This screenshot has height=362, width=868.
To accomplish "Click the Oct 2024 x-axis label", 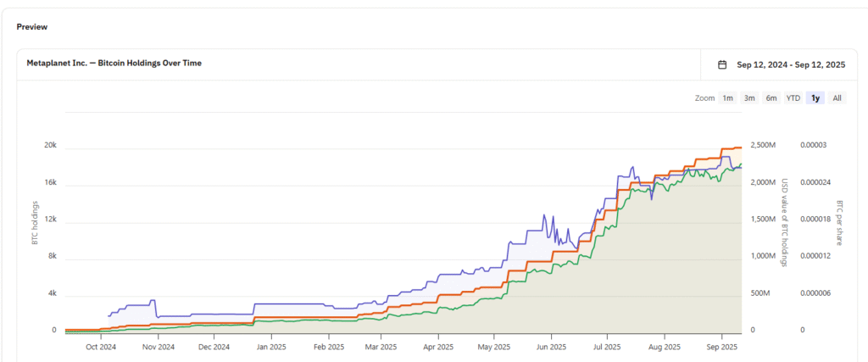I will click(x=101, y=347).
